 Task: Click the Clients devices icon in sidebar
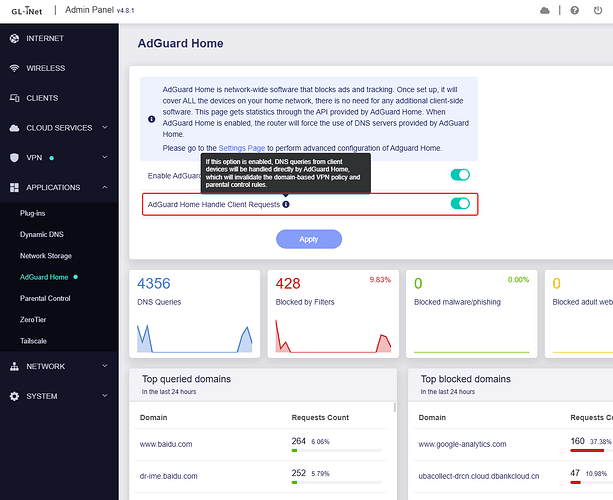(x=14, y=98)
